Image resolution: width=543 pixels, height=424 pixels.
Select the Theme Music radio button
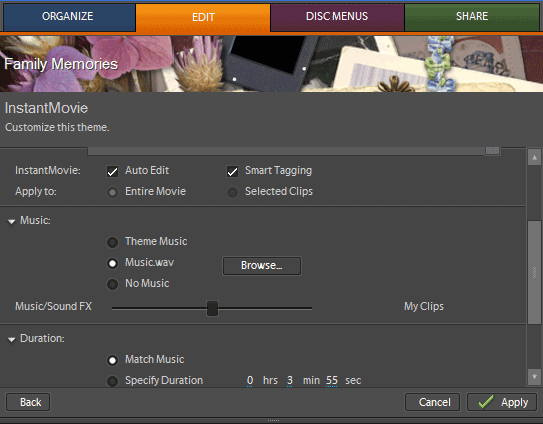pos(112,242)
